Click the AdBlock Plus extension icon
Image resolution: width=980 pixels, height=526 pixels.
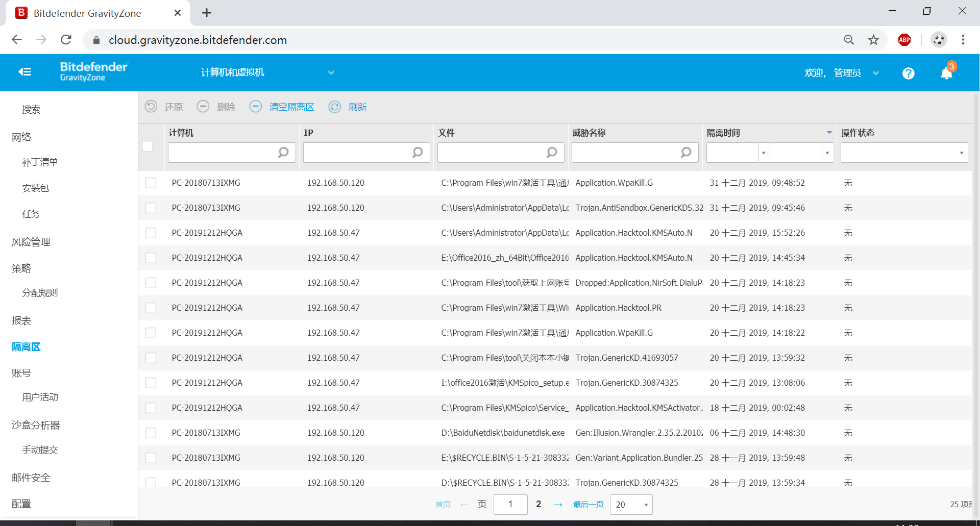tap(904, 40)
